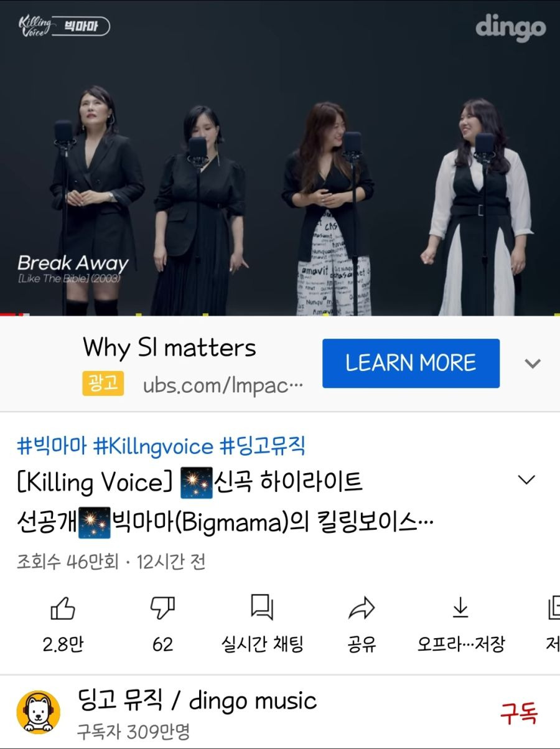The height and width of the screenshot is (749, 560).
Task: Tap the video player area
Action: tap(280, 158)
